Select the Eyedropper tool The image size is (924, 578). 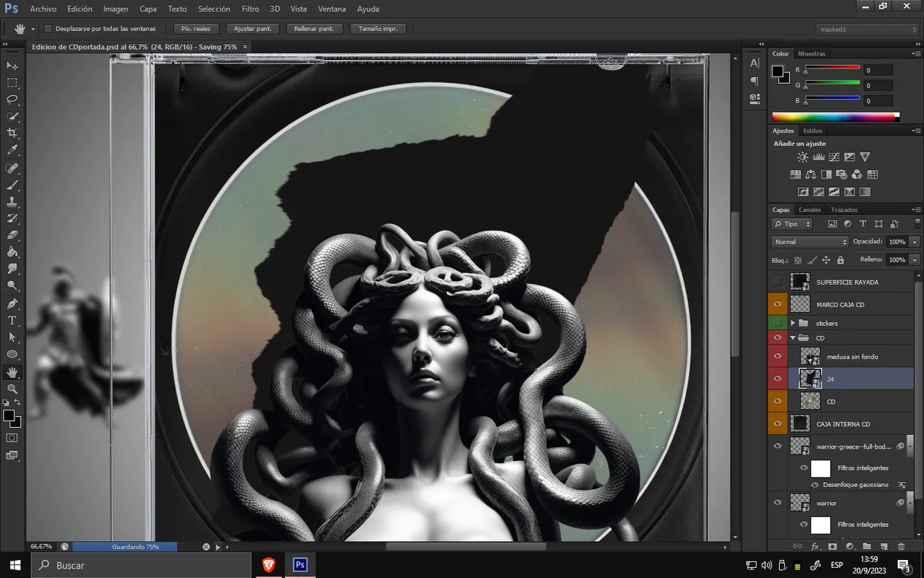12,150
